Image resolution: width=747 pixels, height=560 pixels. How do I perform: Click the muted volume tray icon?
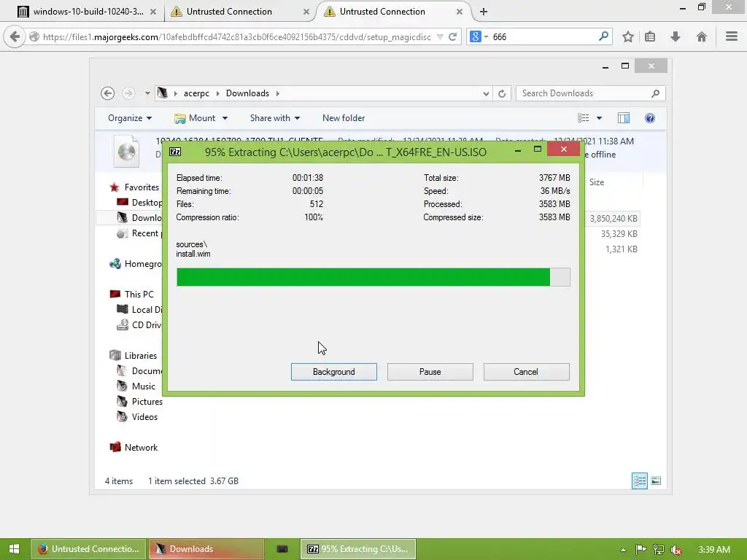point(676,550)
